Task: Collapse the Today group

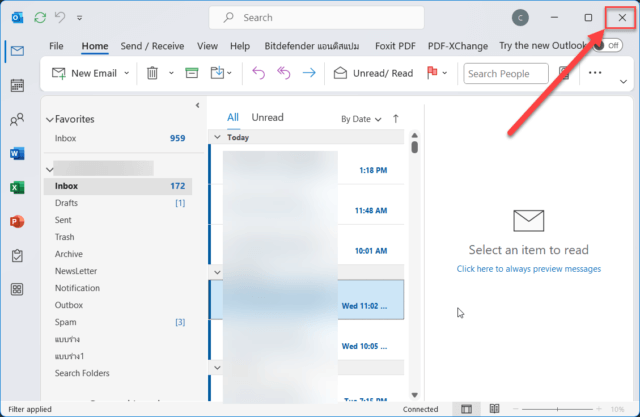Action: coord(217,138)
